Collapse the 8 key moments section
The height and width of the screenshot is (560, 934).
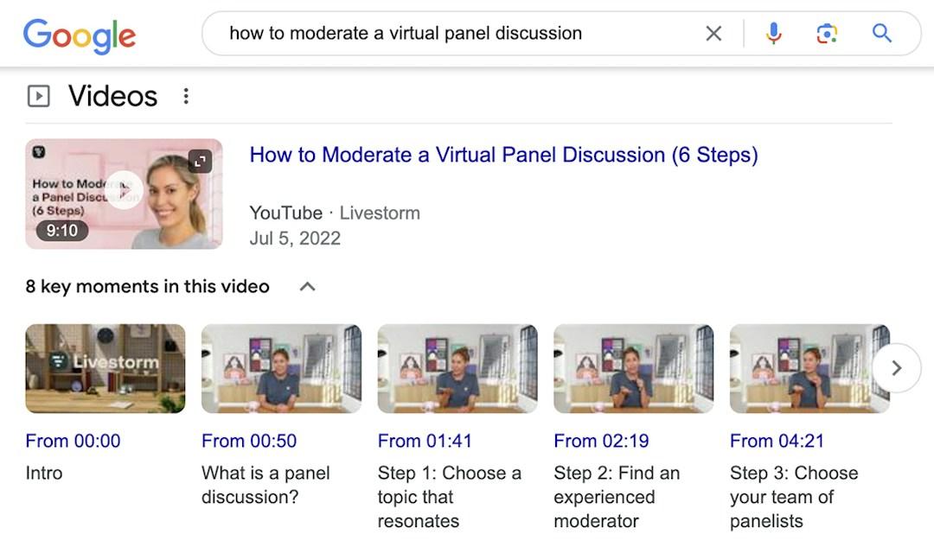(307, 287)
